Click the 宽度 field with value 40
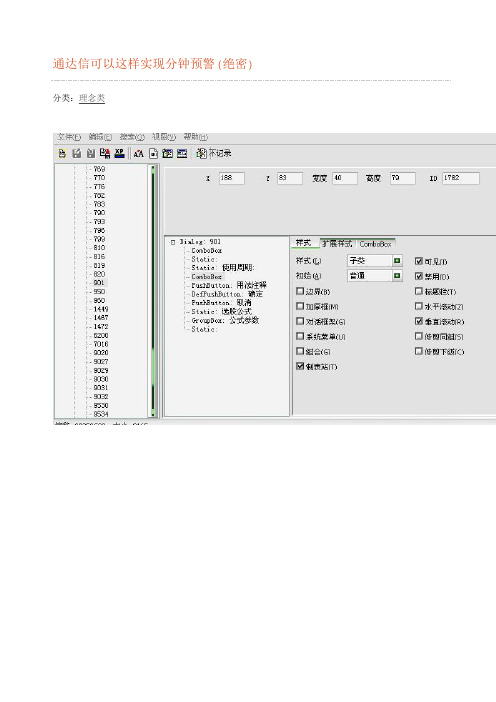Image resolution: width=496 pixels, height=702 pixels. click(345, 178)
